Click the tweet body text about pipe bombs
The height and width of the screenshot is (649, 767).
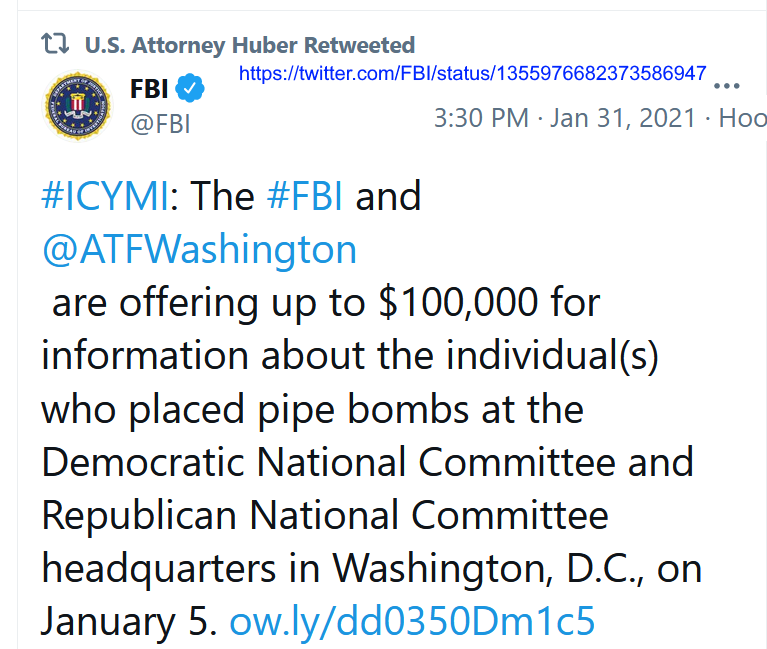click(x=372, y=408)
